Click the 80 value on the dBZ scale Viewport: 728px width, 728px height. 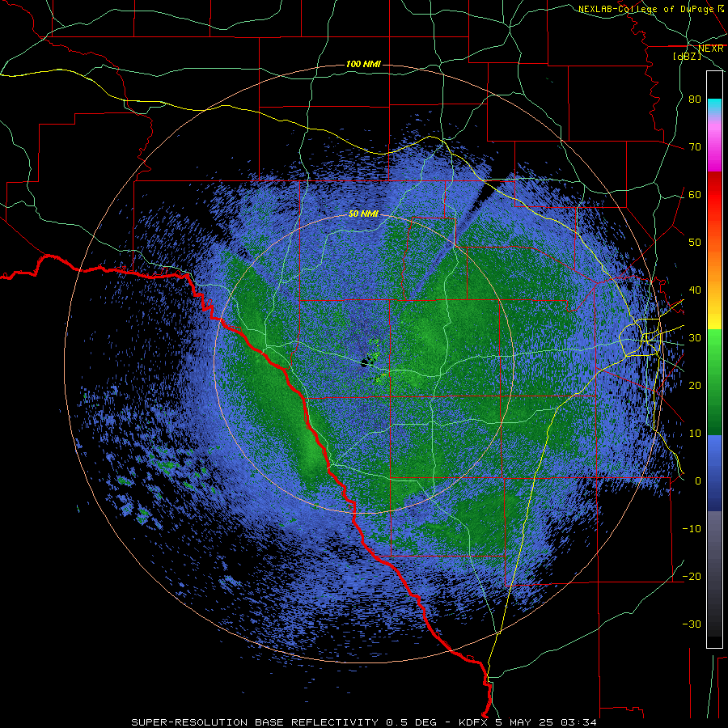click(695, 99)
